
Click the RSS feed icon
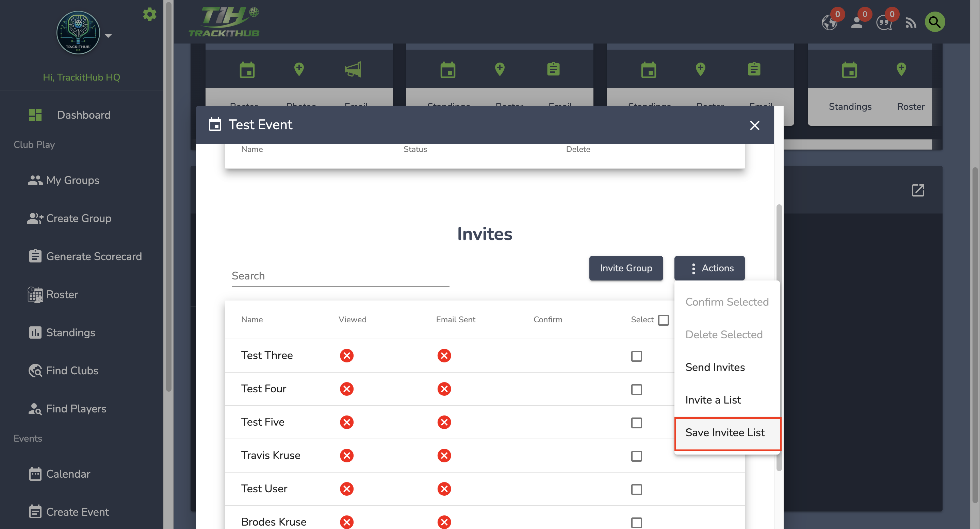coord(911,23)
